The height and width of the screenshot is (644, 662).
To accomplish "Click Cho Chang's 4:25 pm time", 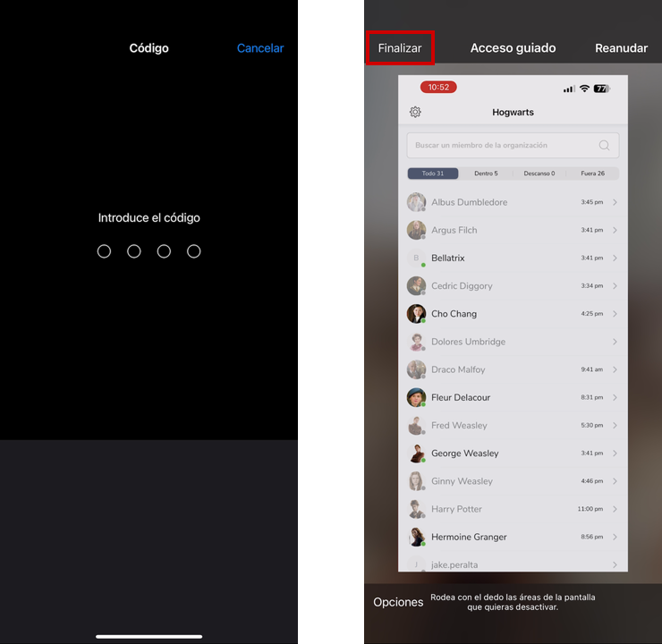I will click(x=591, y=314).
